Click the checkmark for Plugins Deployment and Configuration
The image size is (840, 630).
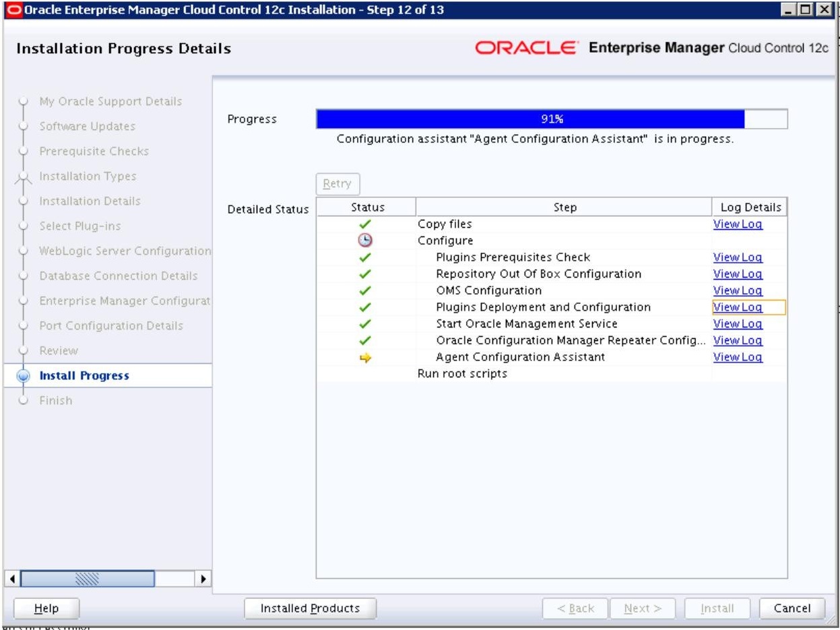coord(366,307)
